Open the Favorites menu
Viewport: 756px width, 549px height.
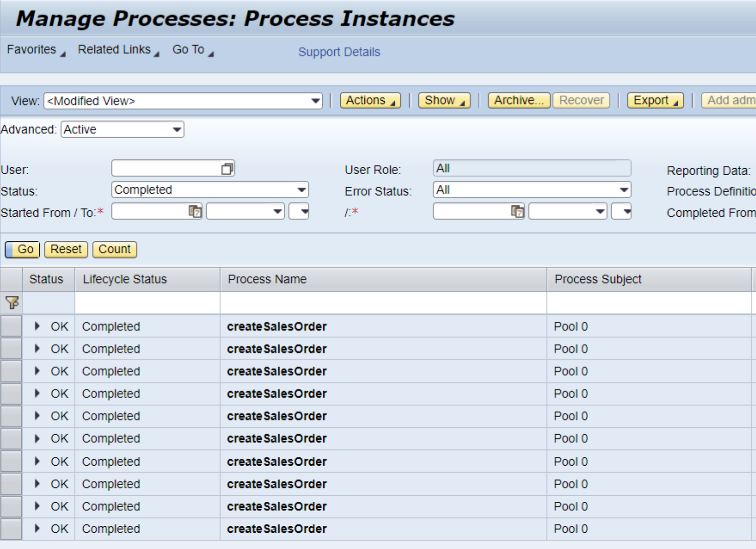pos(36,50)
